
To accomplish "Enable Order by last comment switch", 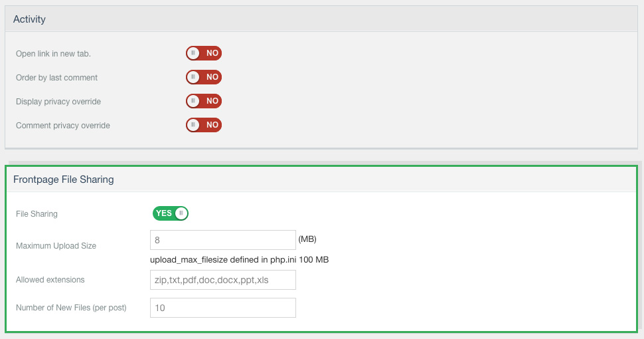I will pos(204,77).
